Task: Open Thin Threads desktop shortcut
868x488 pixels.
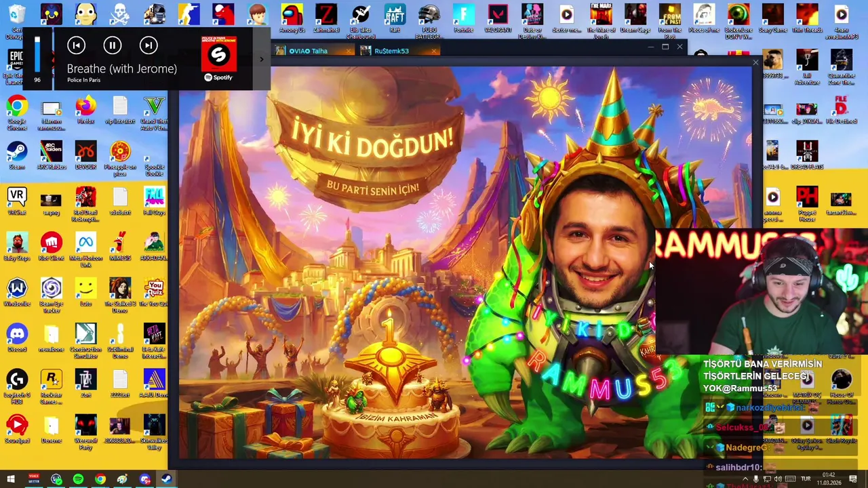Action: [x=807, y=18]
